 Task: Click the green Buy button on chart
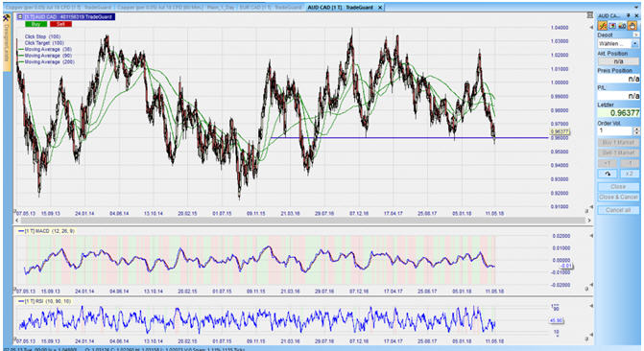click(36, 24)
